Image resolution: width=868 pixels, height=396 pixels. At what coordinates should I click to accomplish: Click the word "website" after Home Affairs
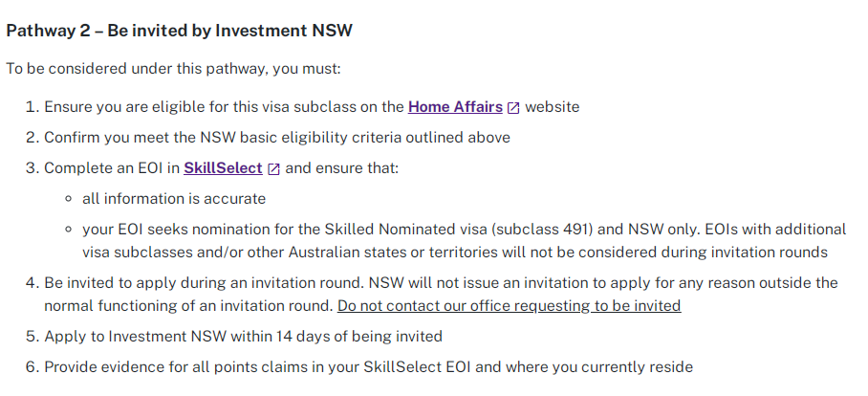[553, 107]
